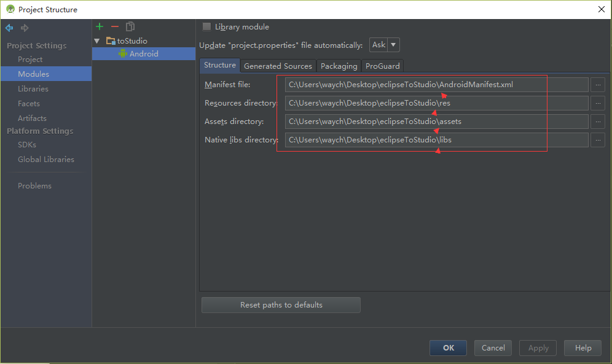Click the toStudio module folder icon
Image resolution: width=612 pixels, height=364 pixels.
tap(111, 41)
